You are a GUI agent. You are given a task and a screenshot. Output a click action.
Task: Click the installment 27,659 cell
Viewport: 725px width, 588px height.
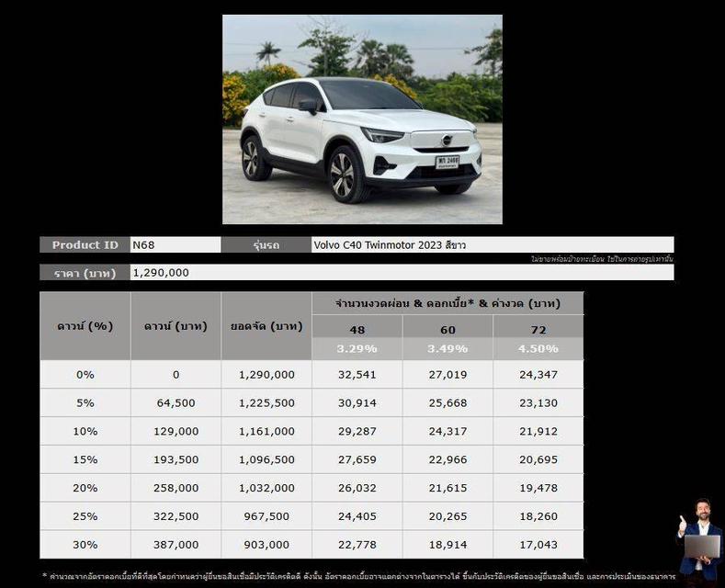pyautogui.click(x=357, y=459)
